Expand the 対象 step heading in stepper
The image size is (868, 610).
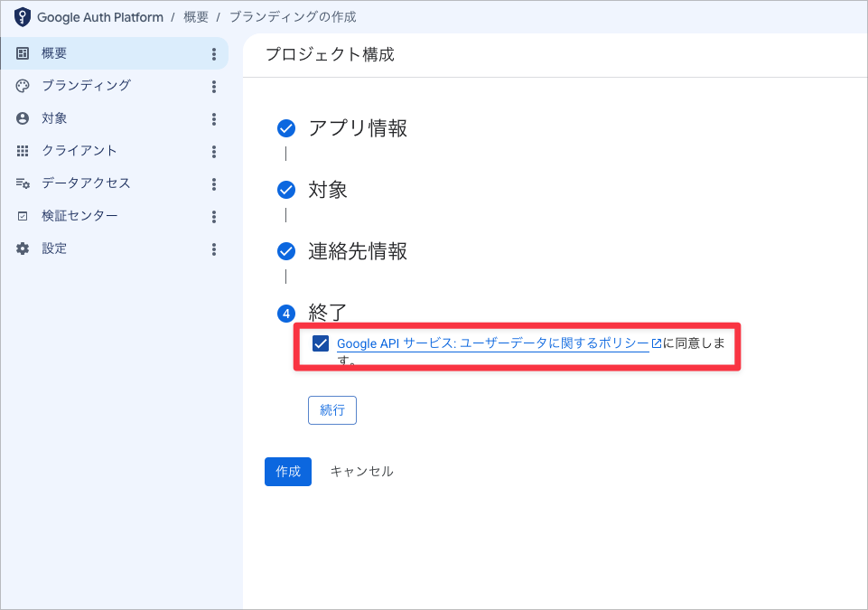pyautogui.click(x=328, y=190)
